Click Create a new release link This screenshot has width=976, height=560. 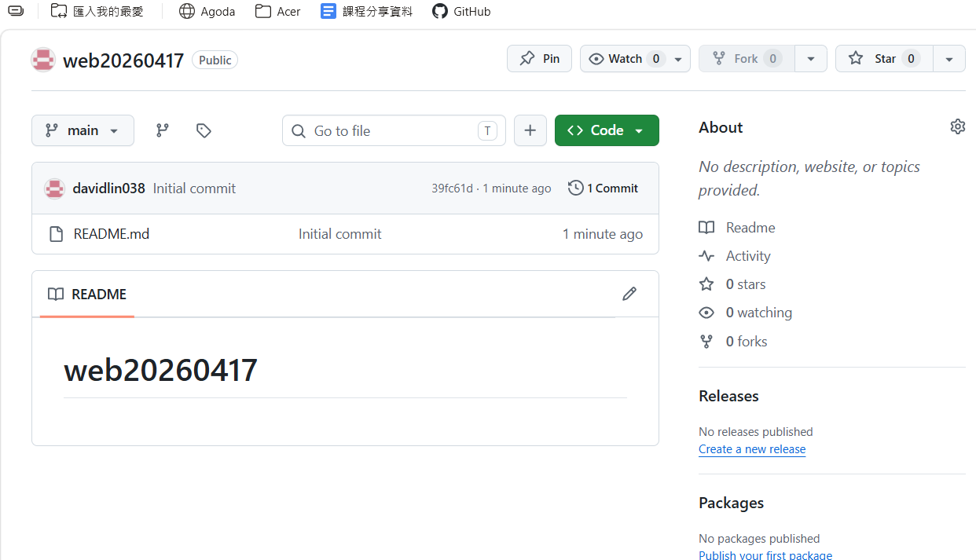tap(752, 449)
